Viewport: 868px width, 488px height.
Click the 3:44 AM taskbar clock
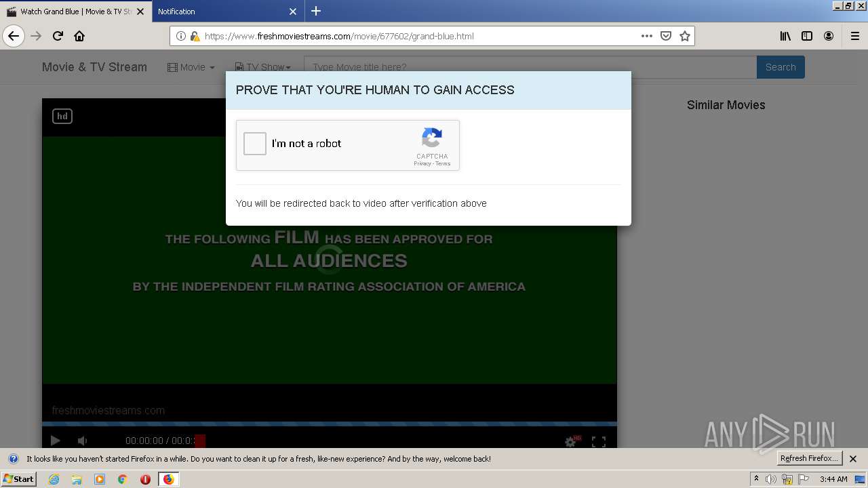click(x=833, y=479)
